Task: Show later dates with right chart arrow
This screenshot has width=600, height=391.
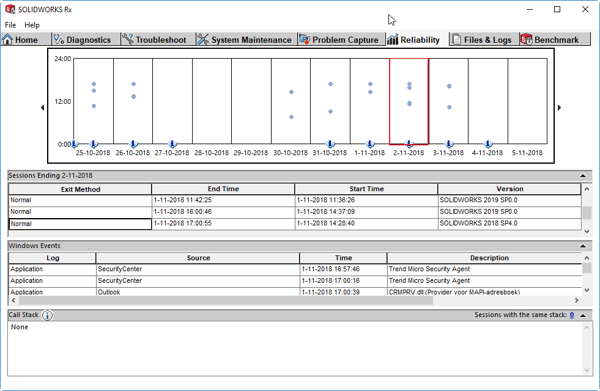Action: 559,108
